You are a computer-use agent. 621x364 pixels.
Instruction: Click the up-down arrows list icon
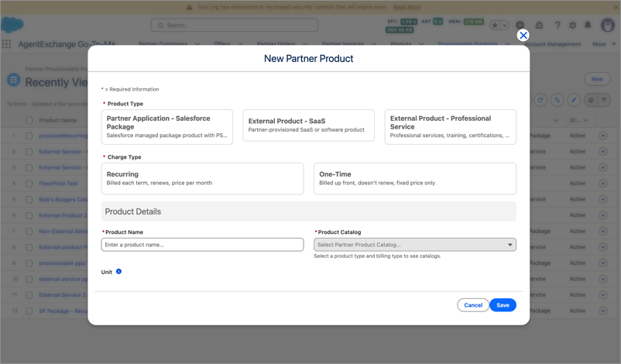558,100
